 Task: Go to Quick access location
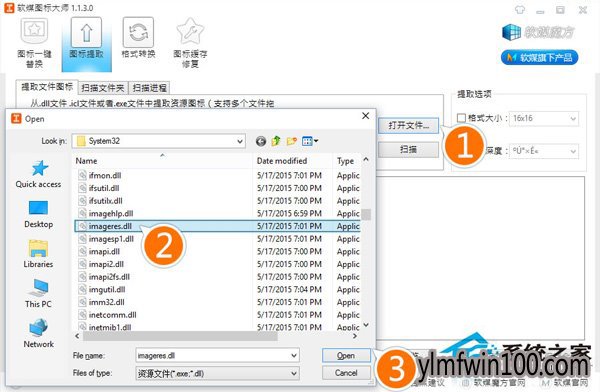(x=38, y=174)
